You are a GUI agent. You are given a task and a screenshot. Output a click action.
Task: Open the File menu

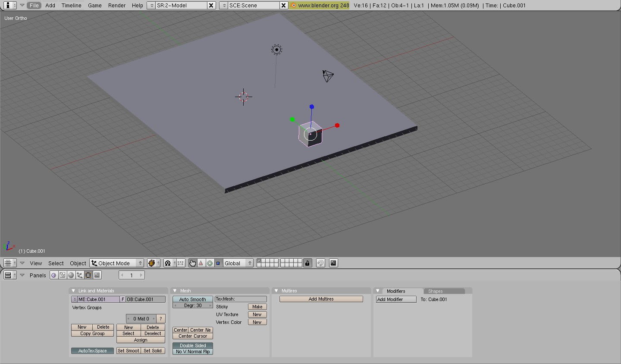pos(34,5)
